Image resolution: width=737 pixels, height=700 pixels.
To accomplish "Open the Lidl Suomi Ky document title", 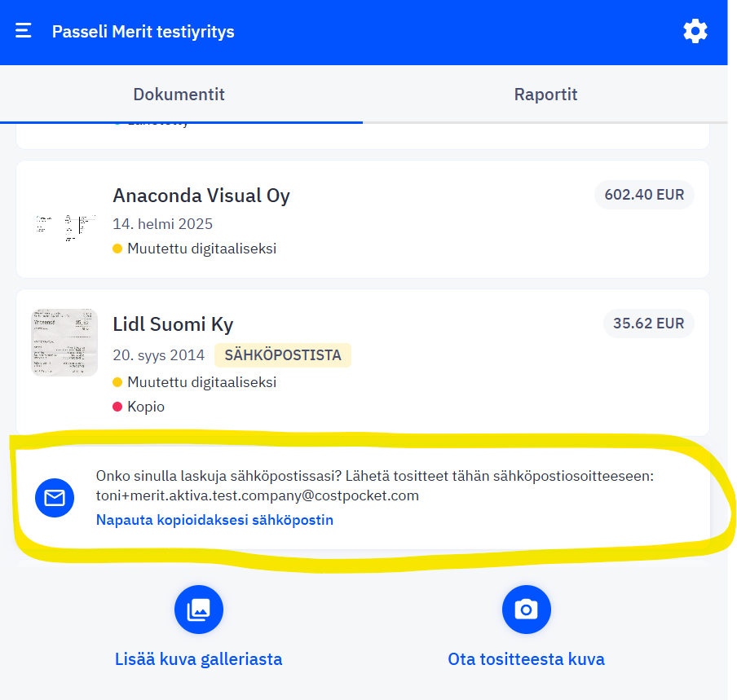I will pyautogui.click(x=173, y=324).
